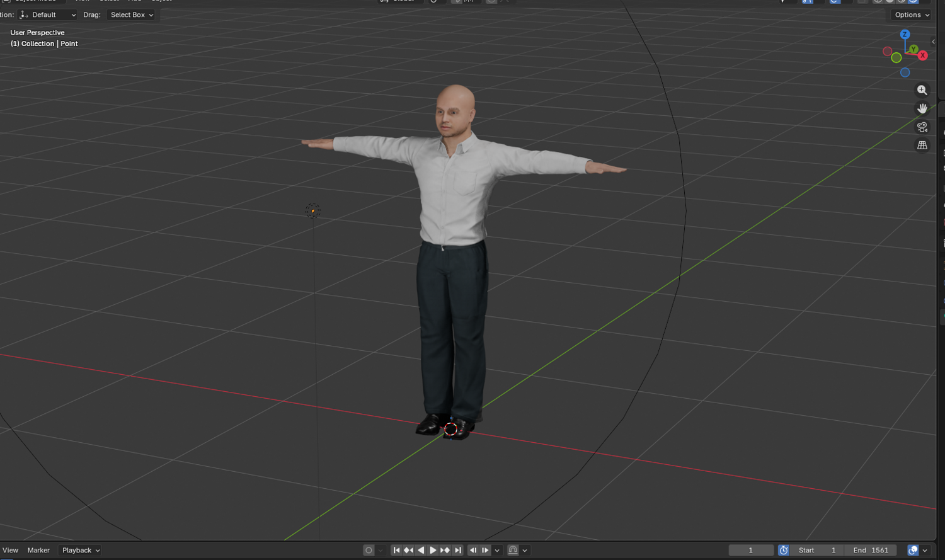Toggle the timeline overlays icon
This screenshot has width=945, height=560.
tap(913, 550)
